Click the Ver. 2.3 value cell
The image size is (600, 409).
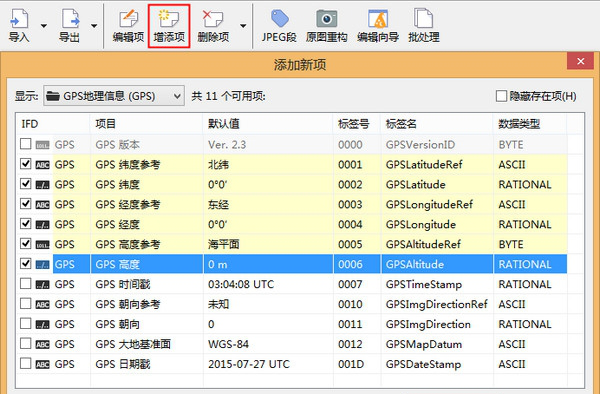tap(227, 145)
